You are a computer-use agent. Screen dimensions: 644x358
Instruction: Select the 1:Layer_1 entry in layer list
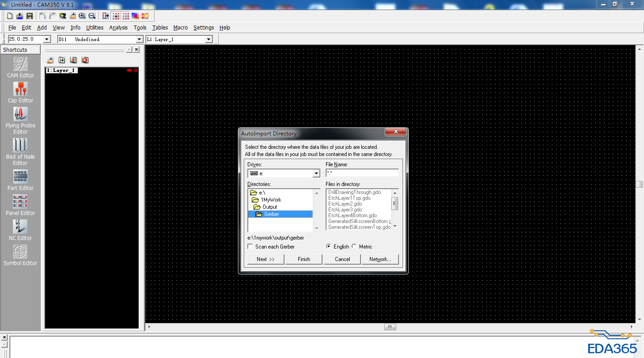tap(62, 71)
